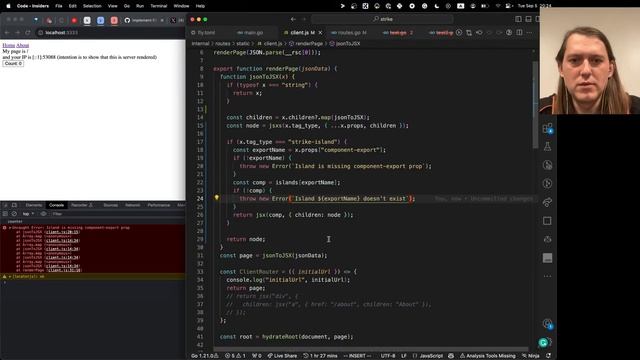Open additional views ellipsis in activity bar

(547, 276)
